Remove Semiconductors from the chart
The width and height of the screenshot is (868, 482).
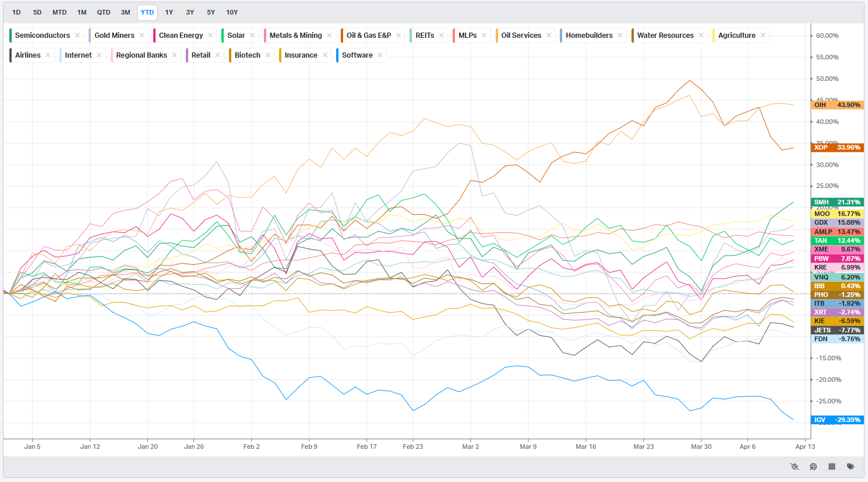(77, 36)
